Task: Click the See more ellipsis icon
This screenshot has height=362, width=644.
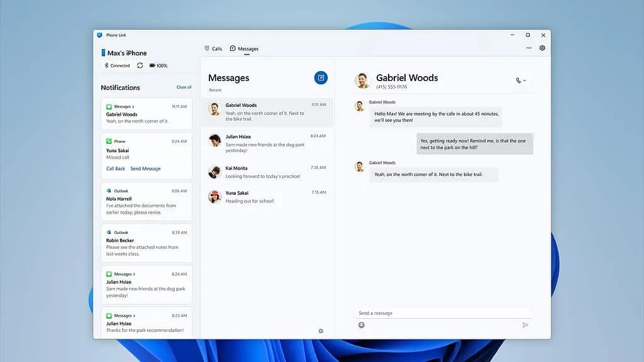Action: [x=529, y=48]
